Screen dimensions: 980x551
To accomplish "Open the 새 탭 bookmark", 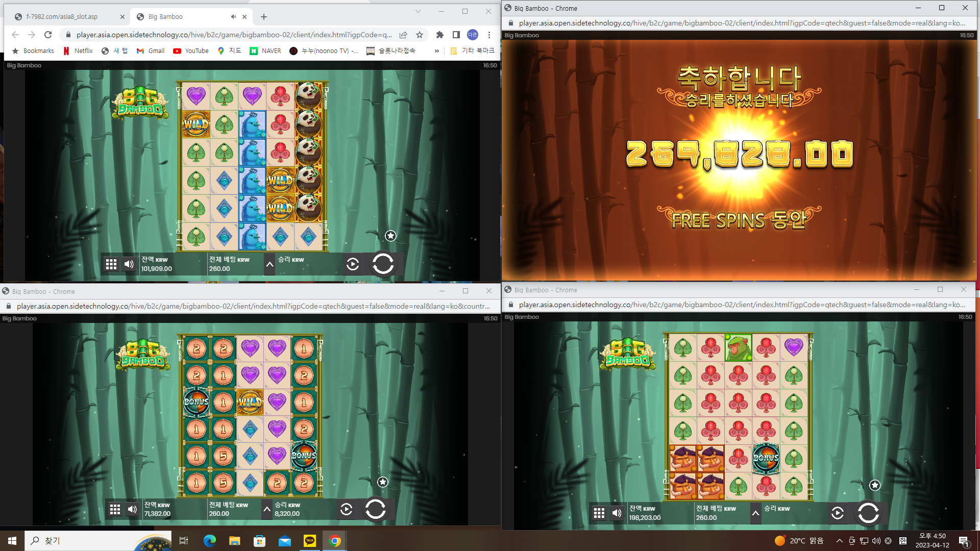I will (x=115, y=51).
